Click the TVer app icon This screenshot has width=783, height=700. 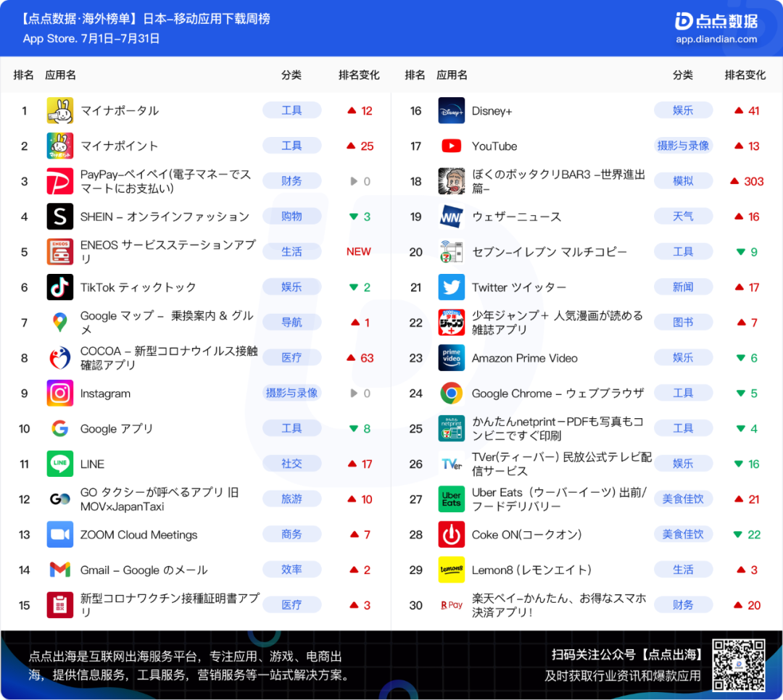[x=452, y=464]
